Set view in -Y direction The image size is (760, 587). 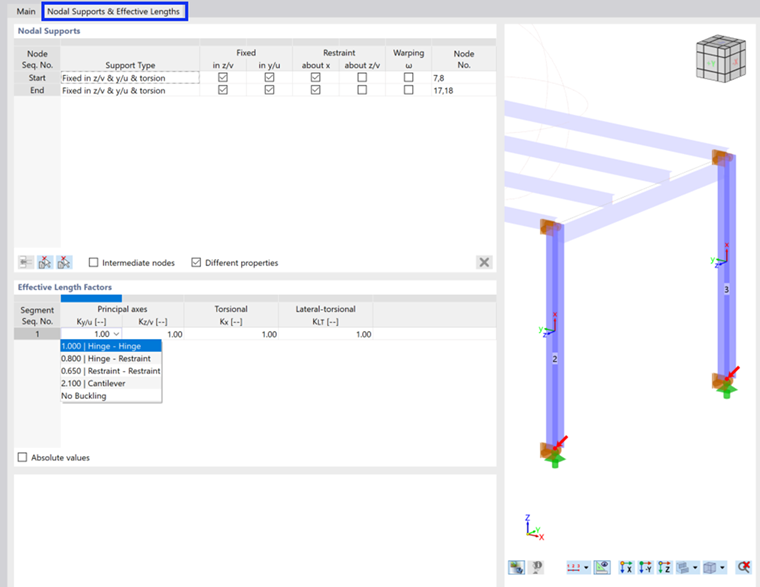tap(645, 567)
